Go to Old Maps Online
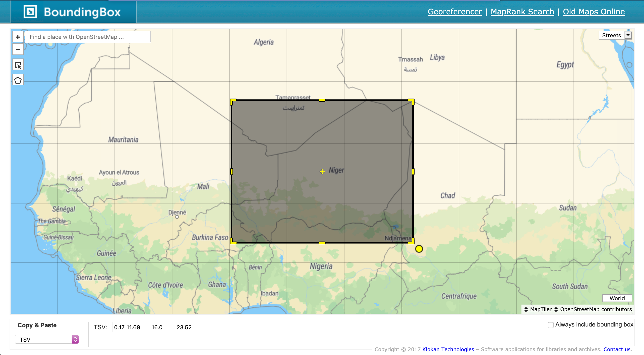 594,12
